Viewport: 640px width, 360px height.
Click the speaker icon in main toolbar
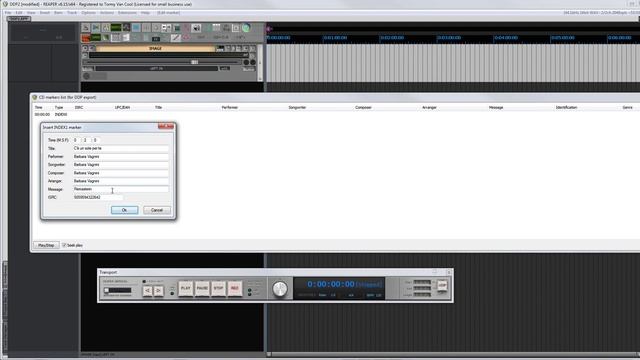coord(196,28)
